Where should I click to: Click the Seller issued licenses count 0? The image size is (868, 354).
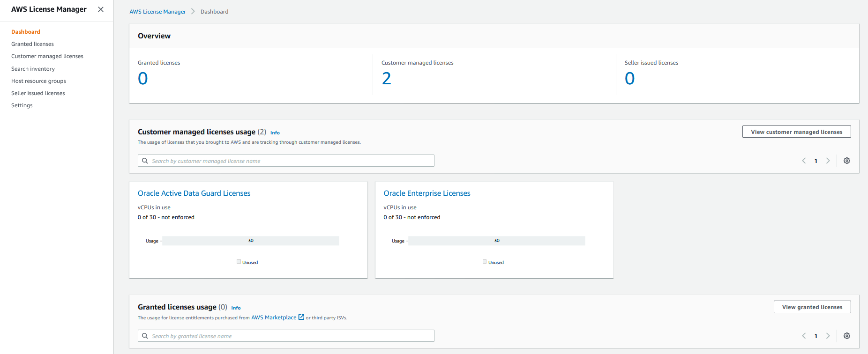pyautogui.click(x=629, y=78)
